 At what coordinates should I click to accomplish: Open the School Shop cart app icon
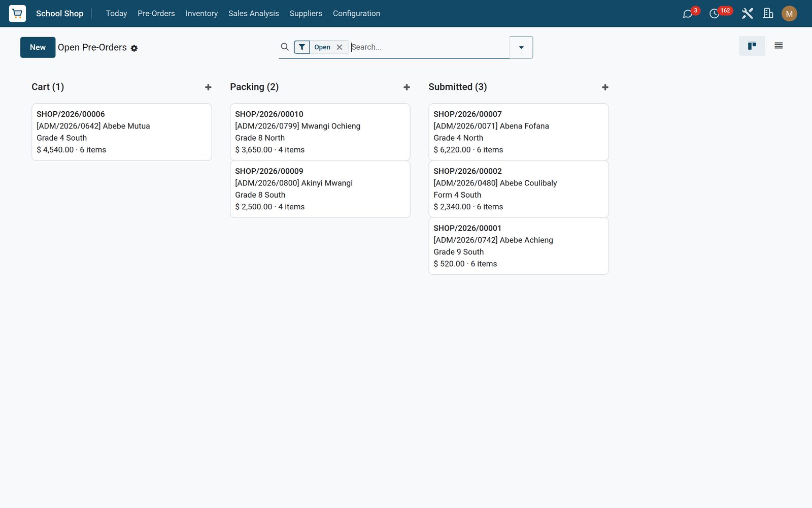(x=17, y=13)
